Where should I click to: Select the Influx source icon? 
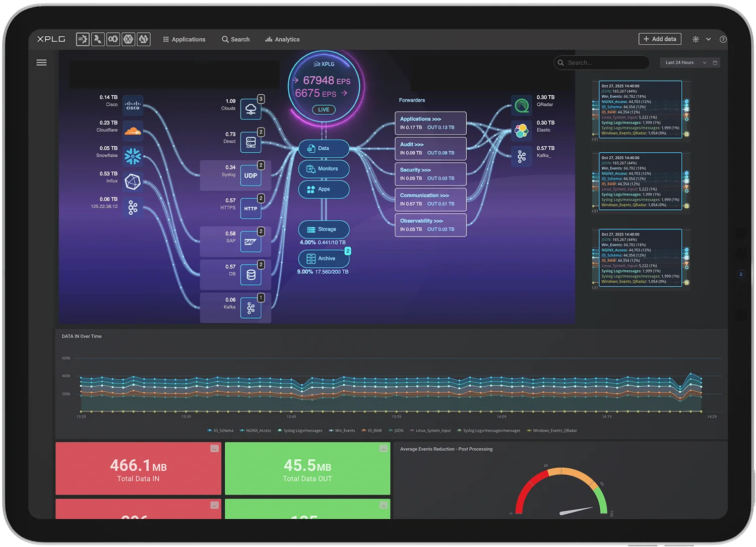pos(133,181)
